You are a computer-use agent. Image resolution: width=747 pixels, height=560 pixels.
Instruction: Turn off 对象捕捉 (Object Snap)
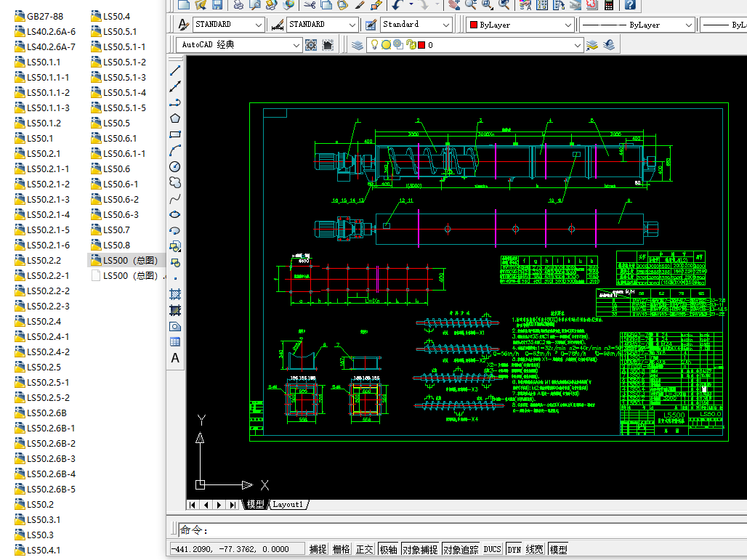419,550
